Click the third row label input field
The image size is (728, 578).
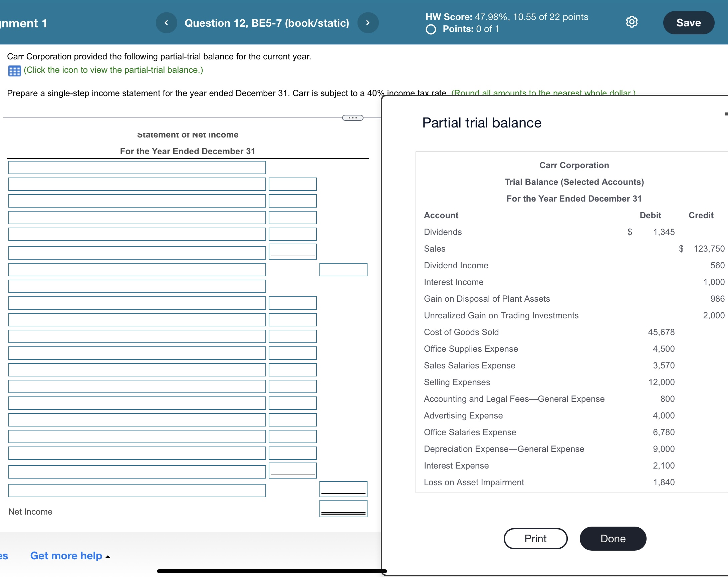click(x=137, y=201)
